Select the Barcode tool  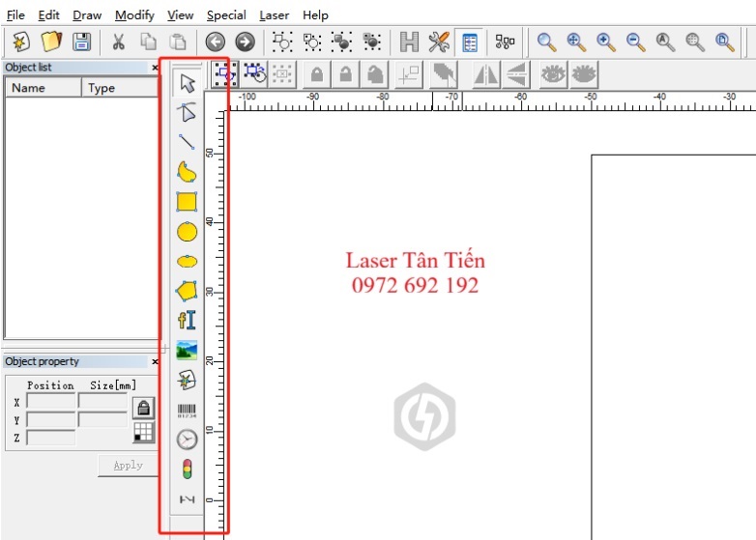pyautogui.click(x=187, y=411)
